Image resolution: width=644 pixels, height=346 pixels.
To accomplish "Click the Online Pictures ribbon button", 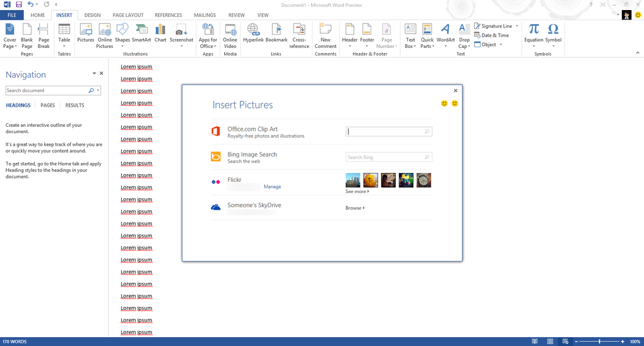I will (x=105, y=36).
